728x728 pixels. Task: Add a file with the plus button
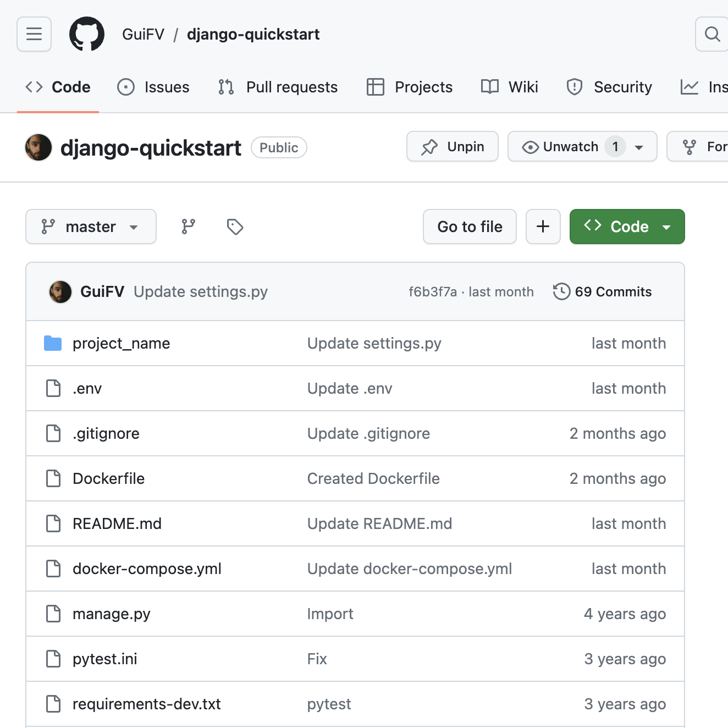point(543,227)
